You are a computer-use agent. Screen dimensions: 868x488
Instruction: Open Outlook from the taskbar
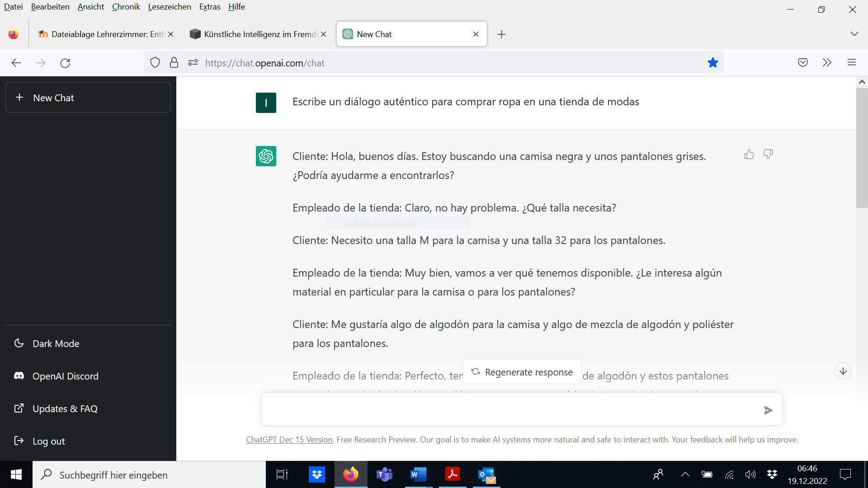pos(487,474)
